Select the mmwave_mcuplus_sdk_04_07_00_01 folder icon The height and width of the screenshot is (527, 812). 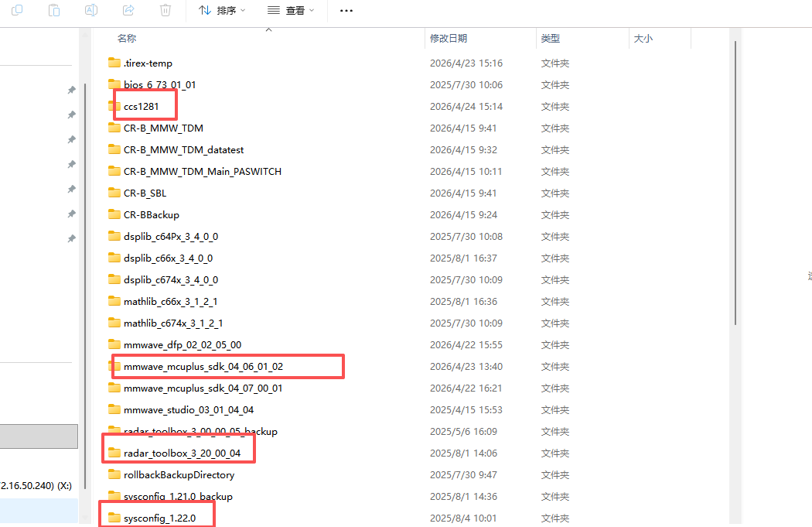114,388
